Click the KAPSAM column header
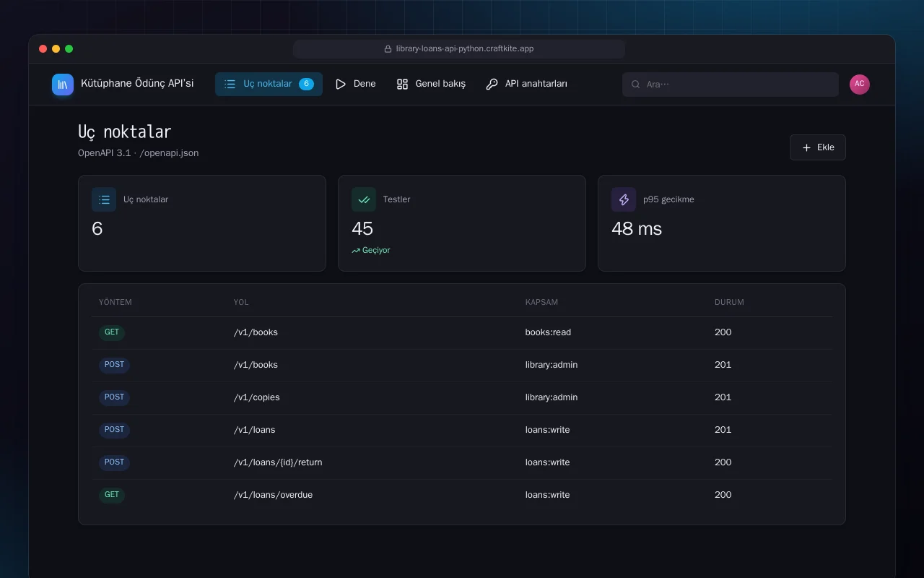The height and width of the screenshot is (578, 924). [541, 302]
